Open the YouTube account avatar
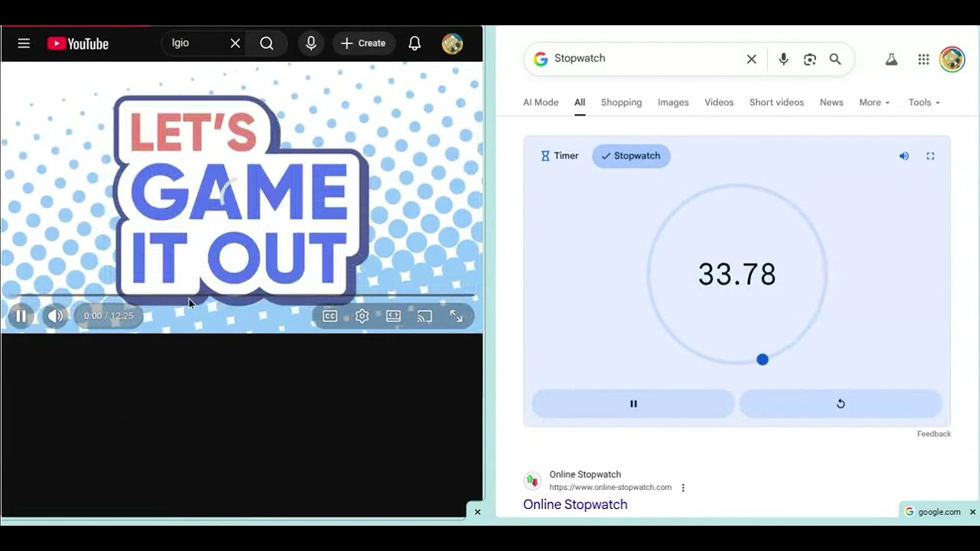The width and height of the screenshot is (980, 551). [x=452, y=44]
